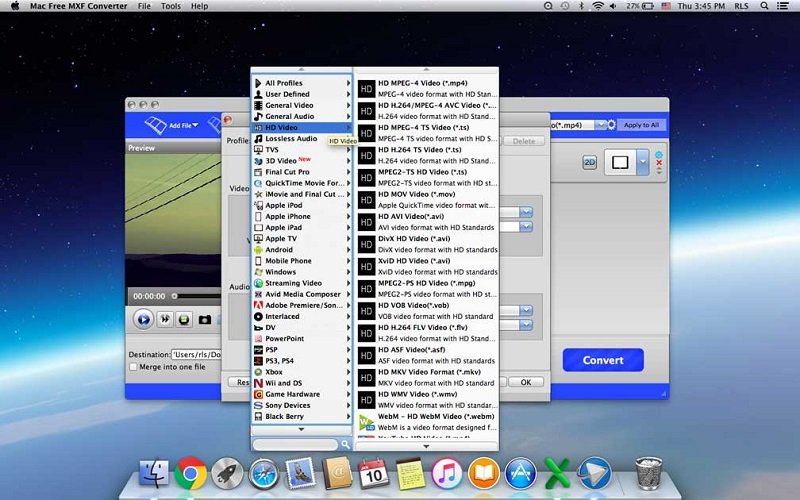
Task: Click the 2D mode icon
Action: pyautogui.click(x=590, y=161)
